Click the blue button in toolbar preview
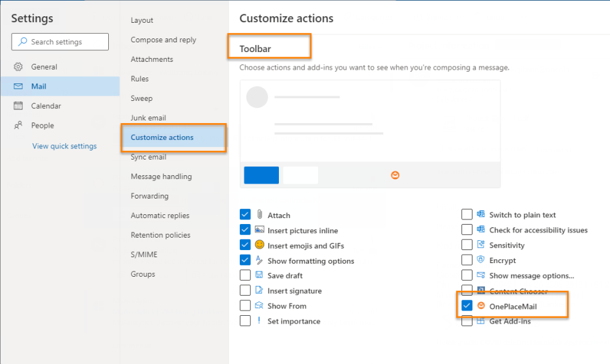 [x=261, y=175]
